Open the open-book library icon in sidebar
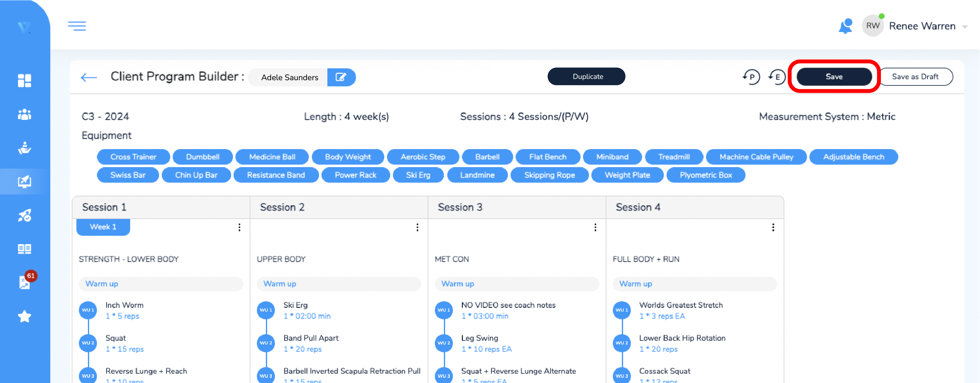 [x=24, y=249]
